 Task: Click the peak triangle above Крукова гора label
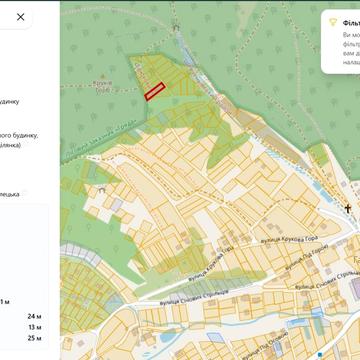point(102,76)
